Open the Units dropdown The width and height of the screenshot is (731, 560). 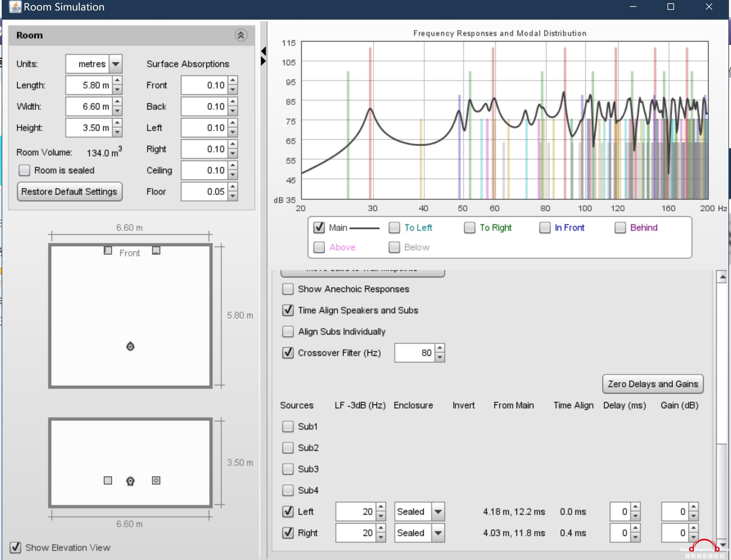point(116,64)
